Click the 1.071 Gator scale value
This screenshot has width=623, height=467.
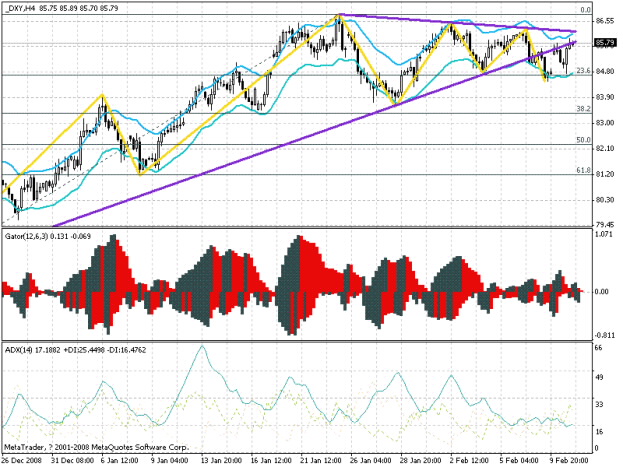(603, 234)
